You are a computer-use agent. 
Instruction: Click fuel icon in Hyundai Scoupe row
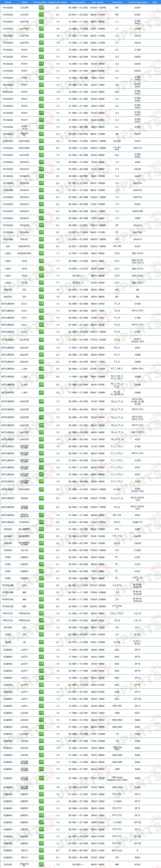click(41, 155)
